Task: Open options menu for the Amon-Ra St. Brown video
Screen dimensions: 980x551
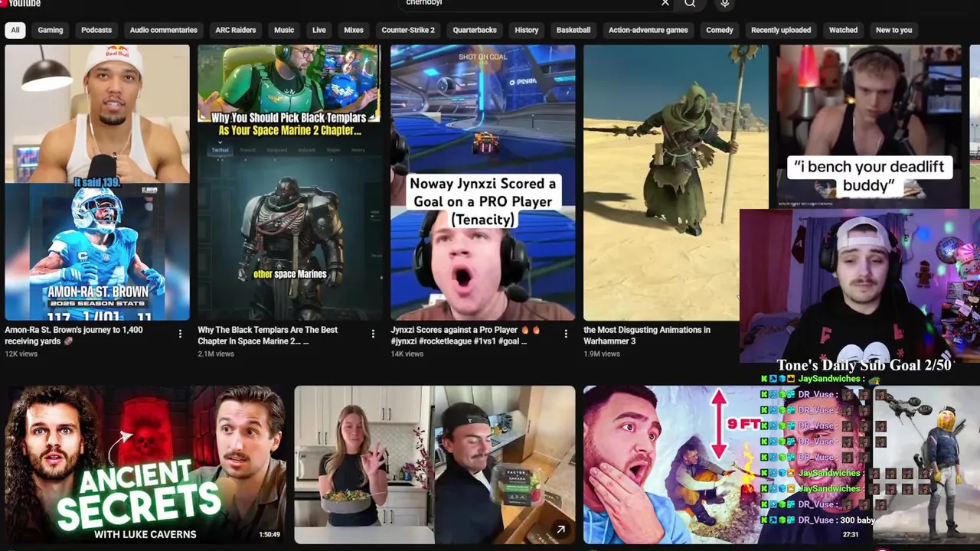Action: point(180,334)
